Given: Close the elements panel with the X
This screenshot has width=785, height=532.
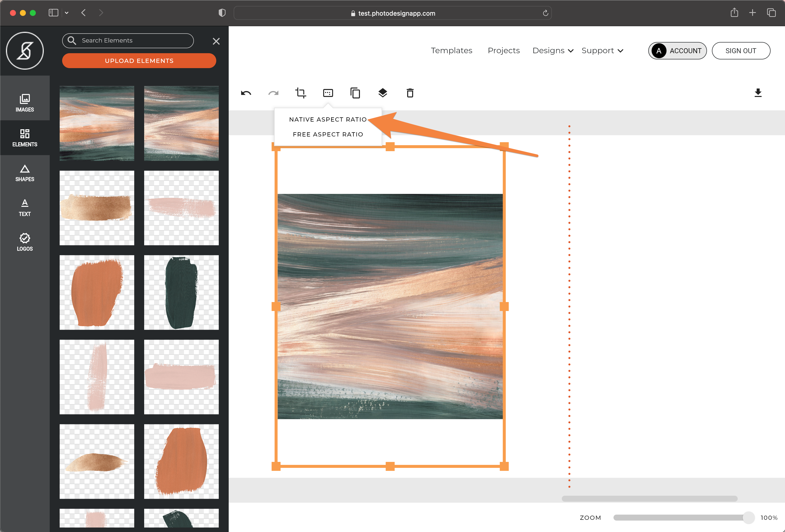Looking at the screenshot, I should pyautogui.click(x=216, y=41).
